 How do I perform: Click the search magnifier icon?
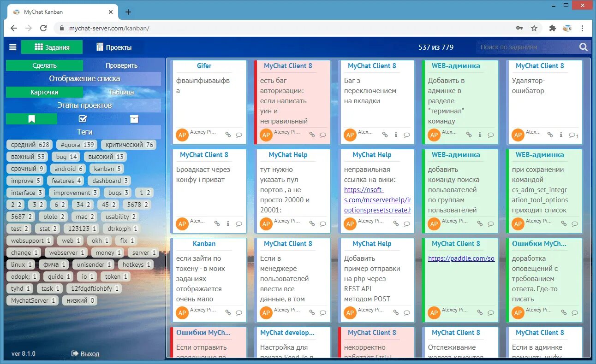pos(584,47)
